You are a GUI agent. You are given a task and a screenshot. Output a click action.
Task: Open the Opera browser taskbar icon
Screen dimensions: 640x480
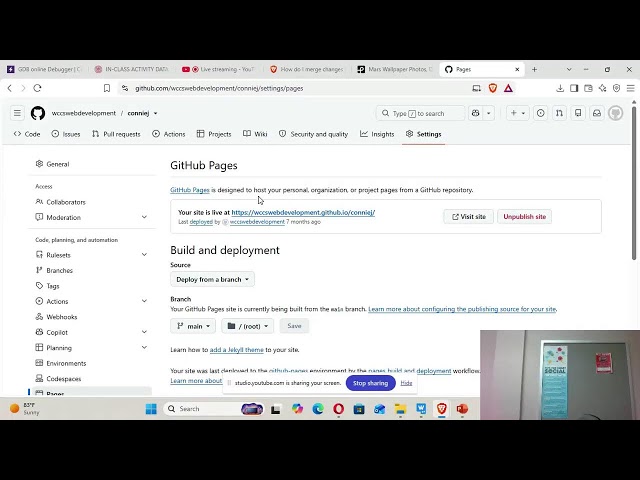(338, 409)
